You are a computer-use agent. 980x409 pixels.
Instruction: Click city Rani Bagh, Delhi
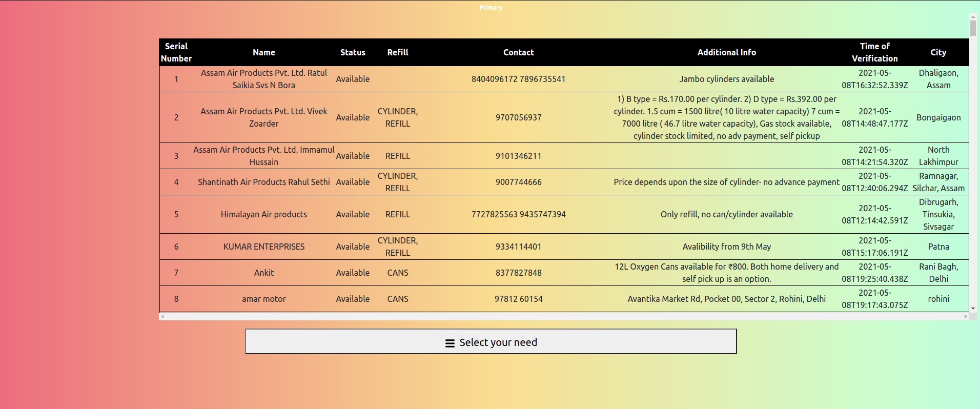click(x=938, y=273)
